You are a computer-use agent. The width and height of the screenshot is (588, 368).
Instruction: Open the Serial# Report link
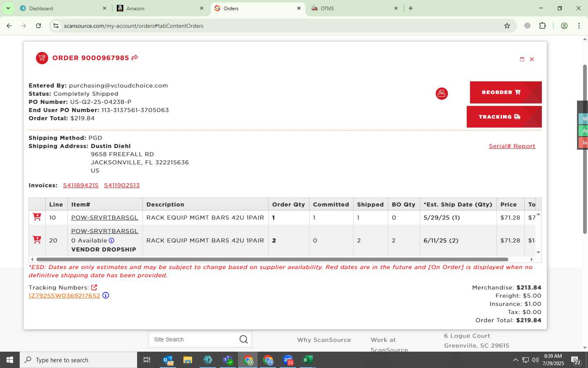tap(512, 146)
